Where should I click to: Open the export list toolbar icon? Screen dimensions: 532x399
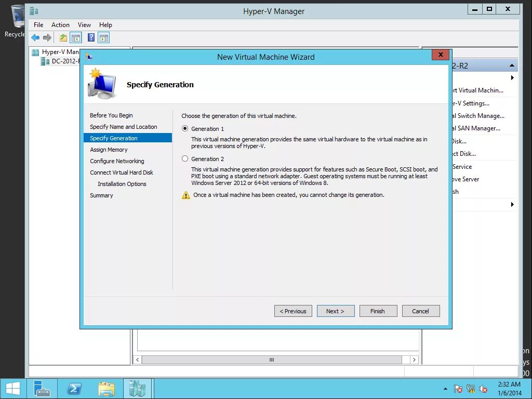(x=63, y=37)
